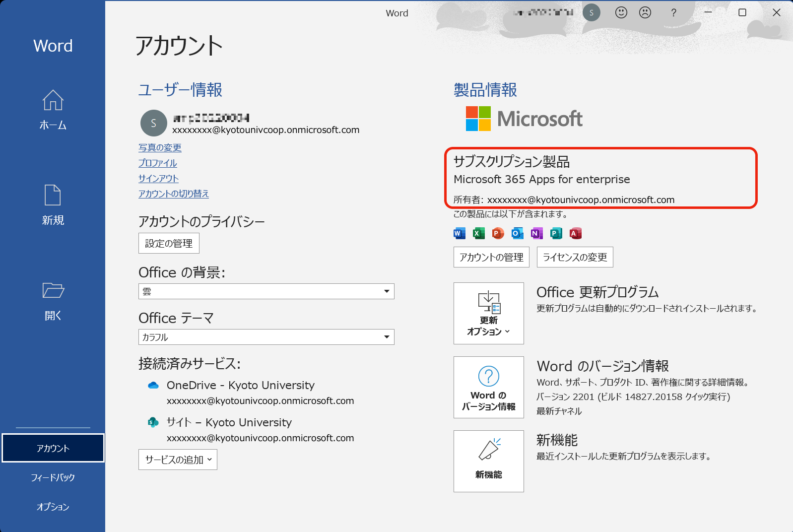Click the Word app icon in product list

460,233
